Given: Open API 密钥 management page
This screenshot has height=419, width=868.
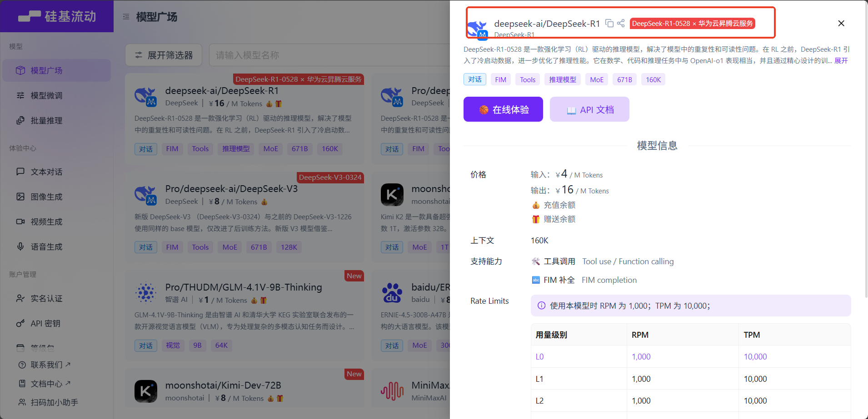Looking at the screenshot, I should click(x=48, y=323).
